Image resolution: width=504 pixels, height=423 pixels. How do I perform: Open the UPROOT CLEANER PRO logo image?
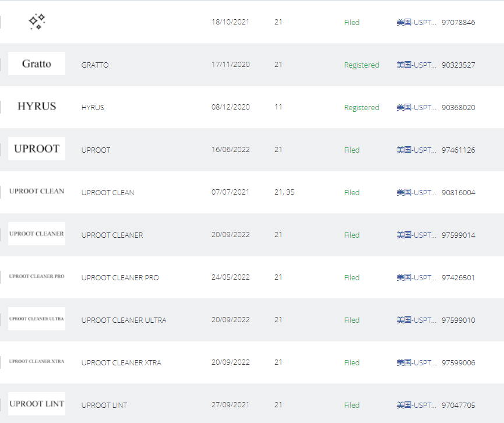[x=37, y=276]
